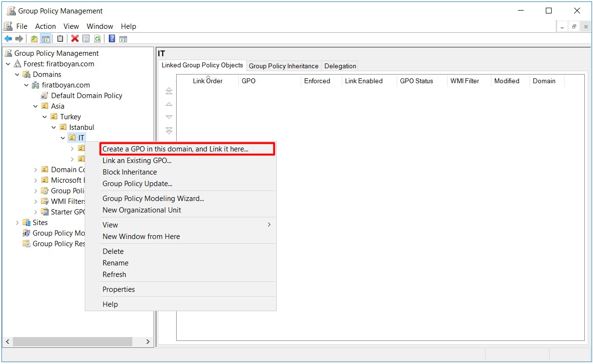Viewport: 593px width, 364px height.
Task: Click the Istanbul OU folder icon
Action: click(64, 127)
